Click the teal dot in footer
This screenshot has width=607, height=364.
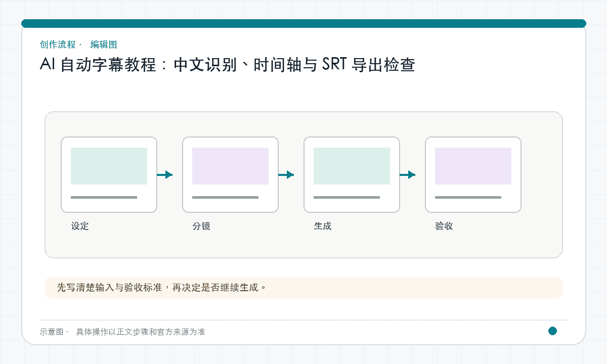552,331
